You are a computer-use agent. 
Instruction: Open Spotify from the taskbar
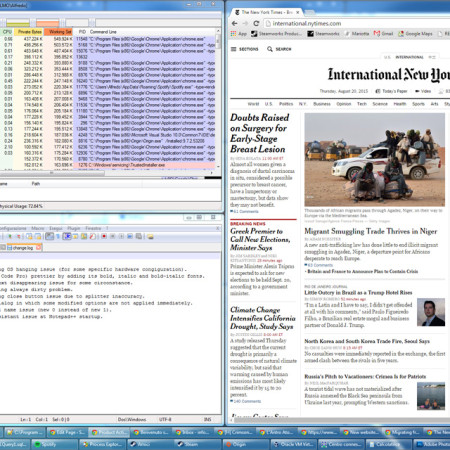coord(54,444)
